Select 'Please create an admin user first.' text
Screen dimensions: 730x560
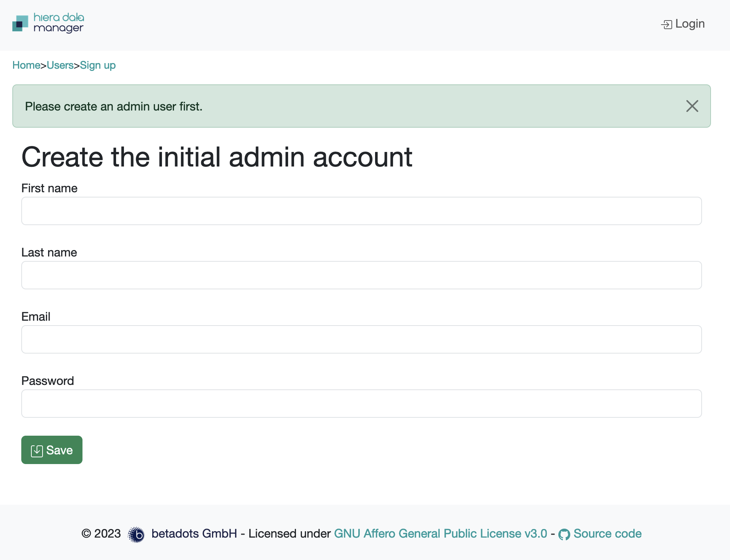(113, 106)
